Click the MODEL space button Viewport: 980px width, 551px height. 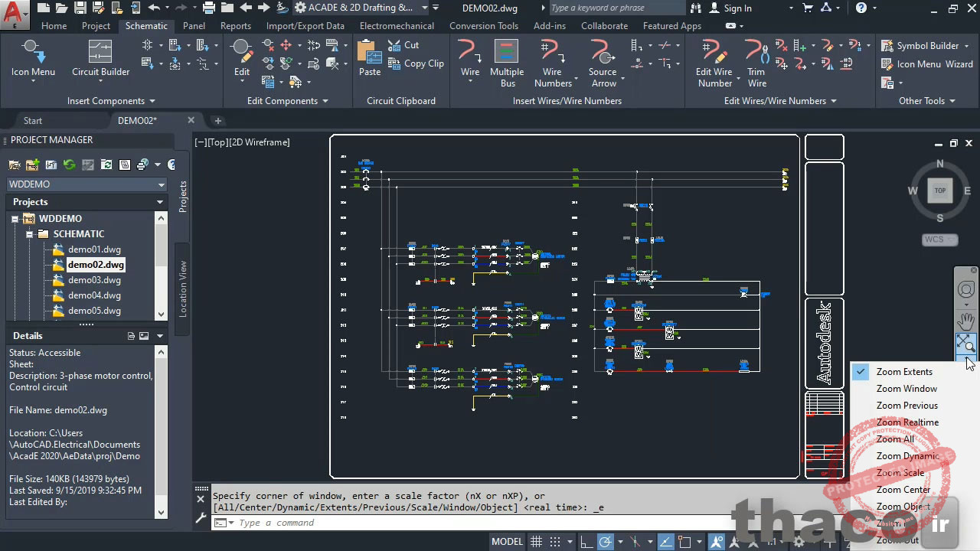point(507,542)
